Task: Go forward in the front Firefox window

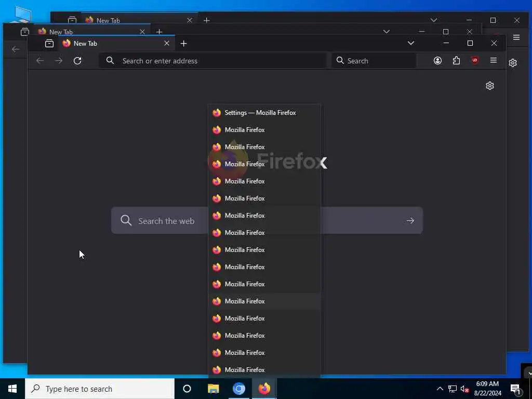Action: point(59,61)
